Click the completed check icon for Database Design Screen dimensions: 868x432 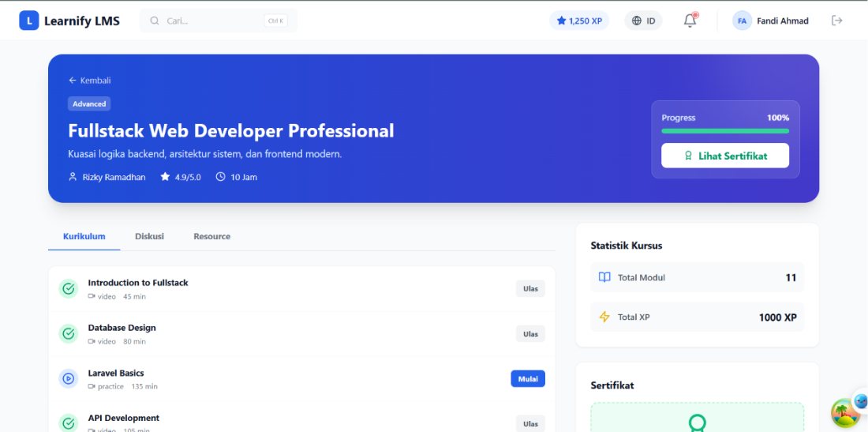click(69, 333)
